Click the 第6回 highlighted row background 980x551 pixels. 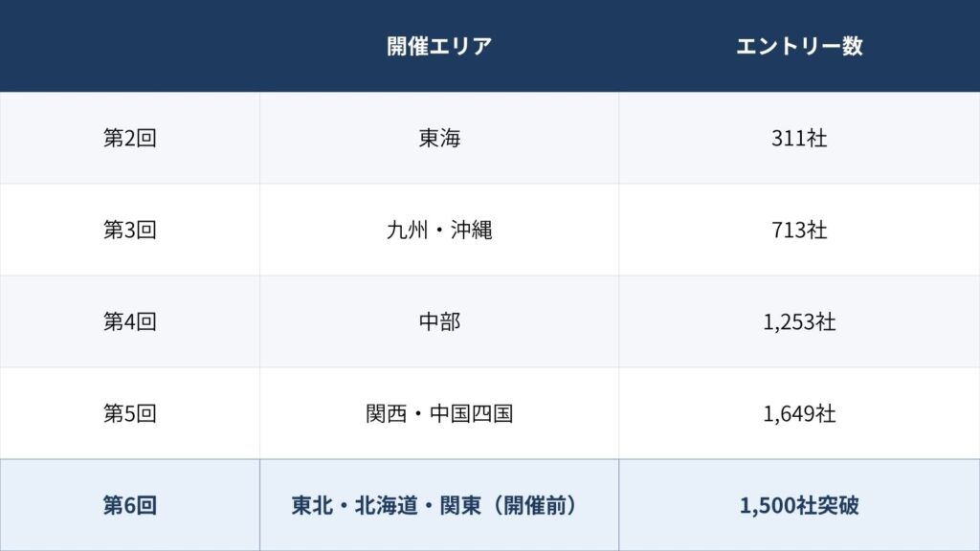(490, 505)
